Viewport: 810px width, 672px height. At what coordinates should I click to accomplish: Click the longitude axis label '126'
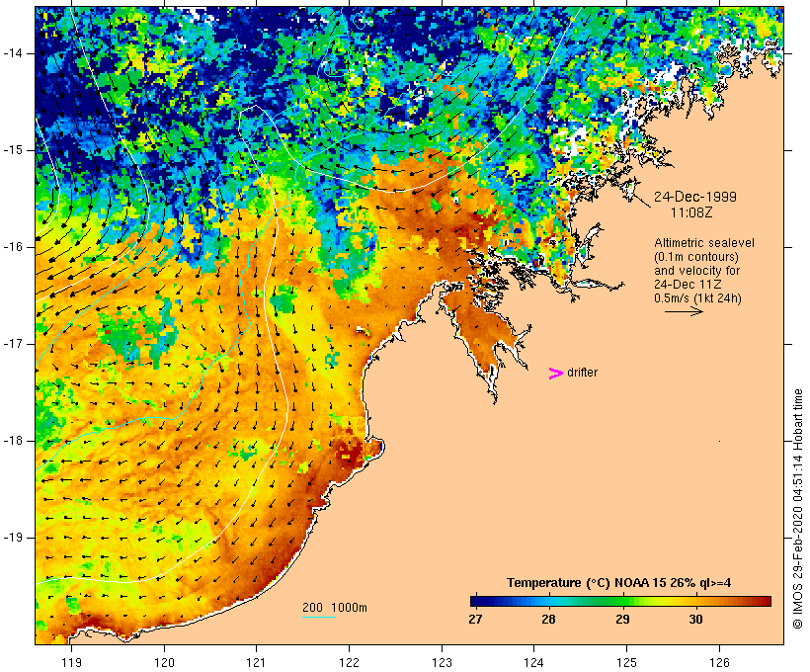pos(719,662)
